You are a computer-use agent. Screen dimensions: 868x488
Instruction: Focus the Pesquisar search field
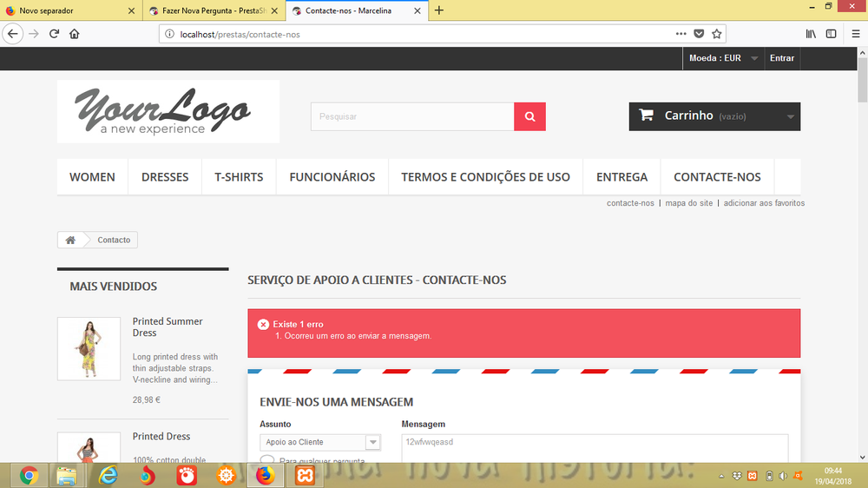pos(412,116)
